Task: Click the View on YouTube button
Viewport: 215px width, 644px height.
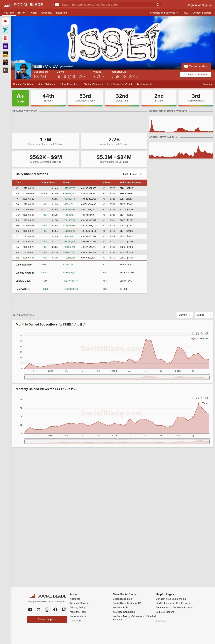Action: click(196, 66)
